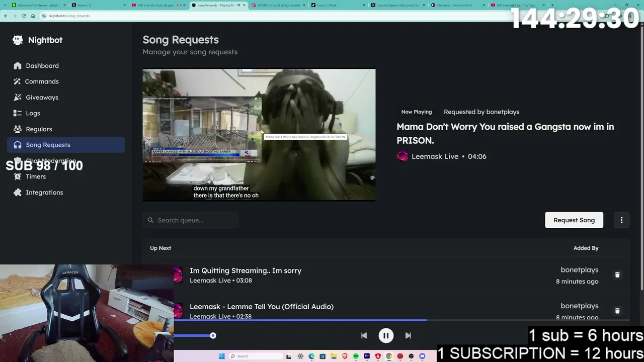The width and height of the screenshot is (644, 362).
Task: Reload the Nightbot page
Action: coord(24,16)
